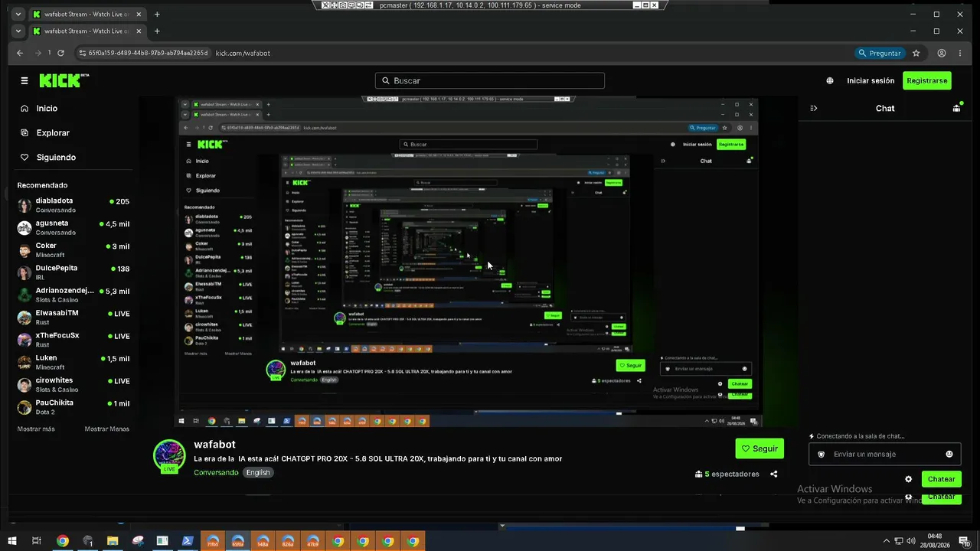Open diabladota's avatar in Recomendado
980x551 pixels.
tap(24, 205)
